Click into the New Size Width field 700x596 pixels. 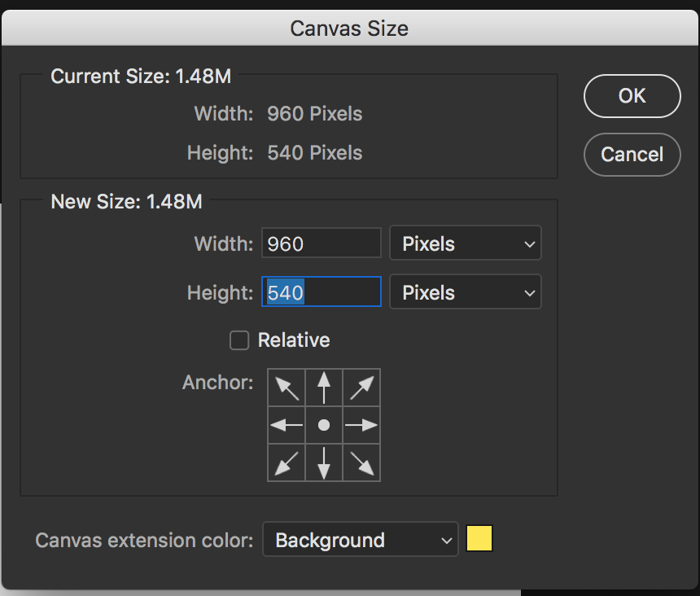(322, 243)
